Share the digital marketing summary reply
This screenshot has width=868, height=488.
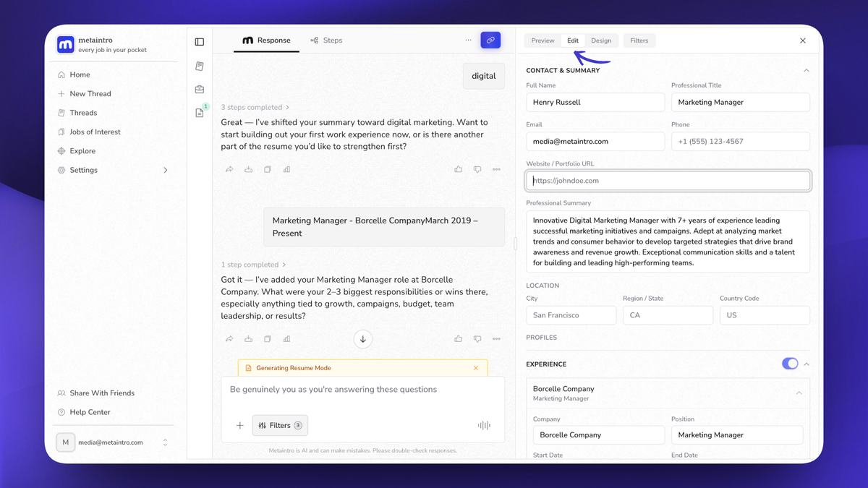pos(229,169)
